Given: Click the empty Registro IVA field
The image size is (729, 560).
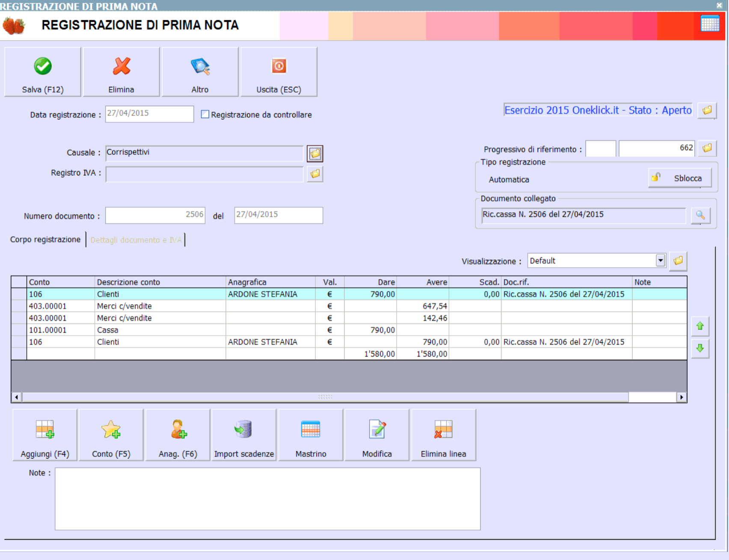Looking at the screenshot, I should tap(204, 174).
